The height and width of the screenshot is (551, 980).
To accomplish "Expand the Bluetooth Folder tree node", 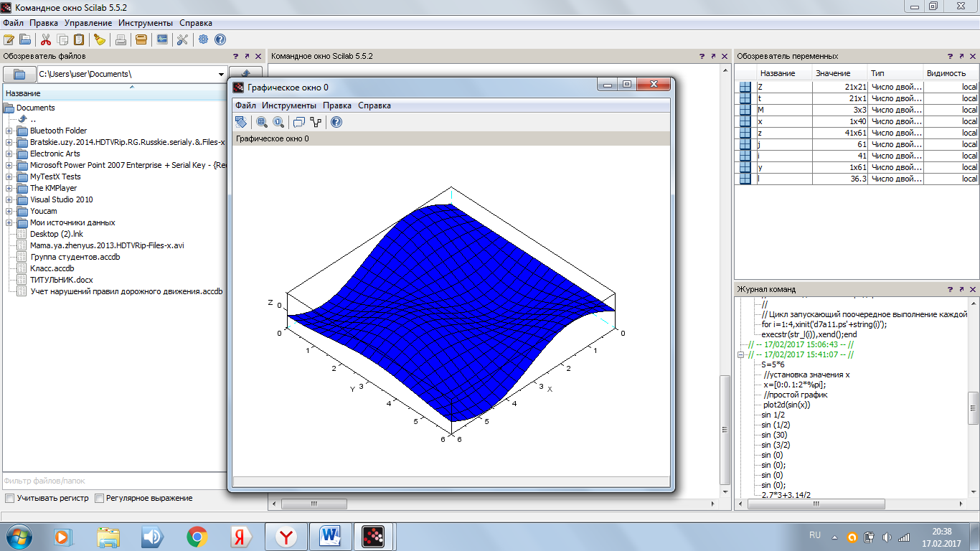I will (9, 131).
